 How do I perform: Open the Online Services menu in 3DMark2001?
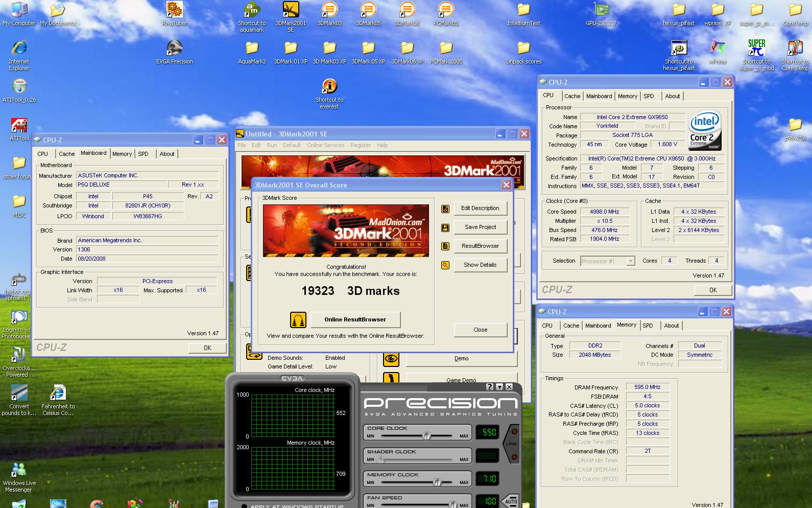(x=325, y=145)
